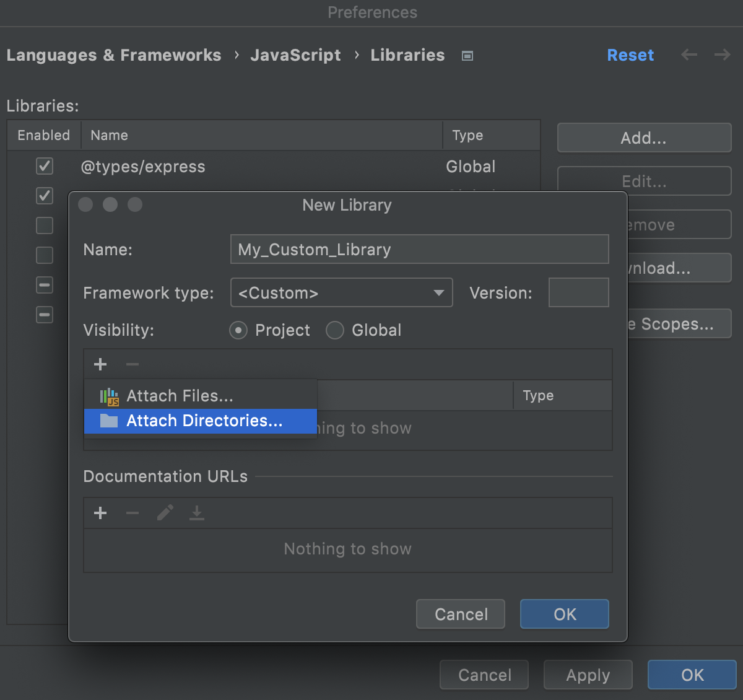This screenshot has height=700, width=743.
Task: Click the forward navigation arrow near Reset
Action: pyautogui.click(x=721, y=55)
